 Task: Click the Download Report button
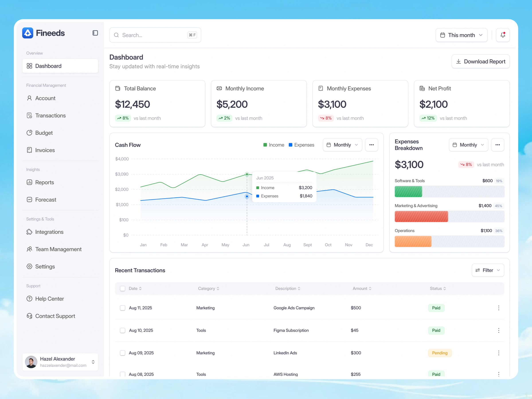click(x=480, y=61)
